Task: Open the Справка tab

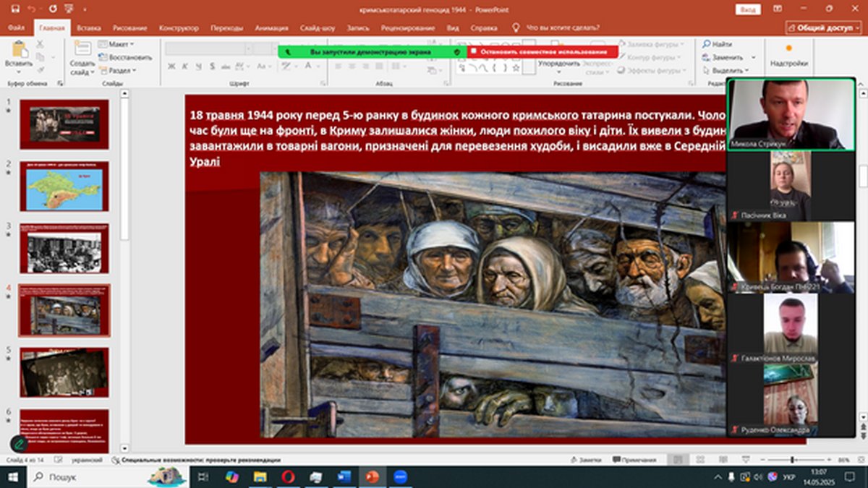Action: click(484, 28)
